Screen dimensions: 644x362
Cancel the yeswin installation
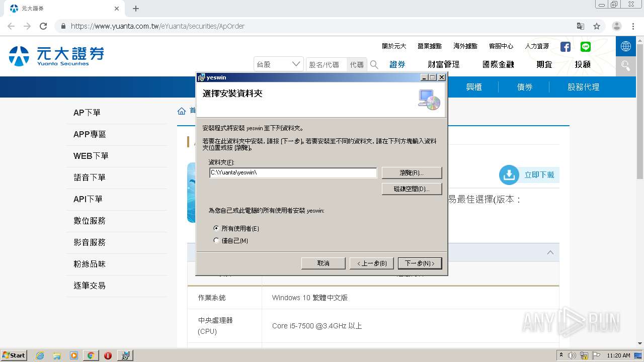click(x=324, y=263)
